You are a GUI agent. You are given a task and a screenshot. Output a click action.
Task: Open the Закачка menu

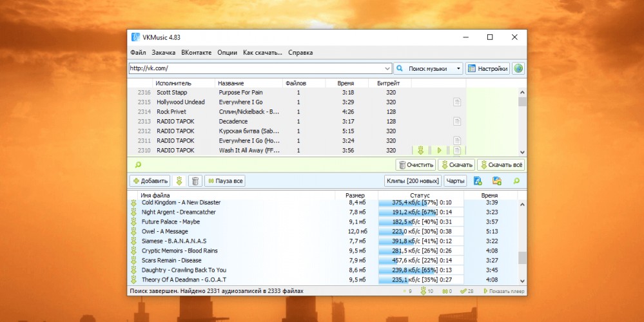(x=164, y=53)
